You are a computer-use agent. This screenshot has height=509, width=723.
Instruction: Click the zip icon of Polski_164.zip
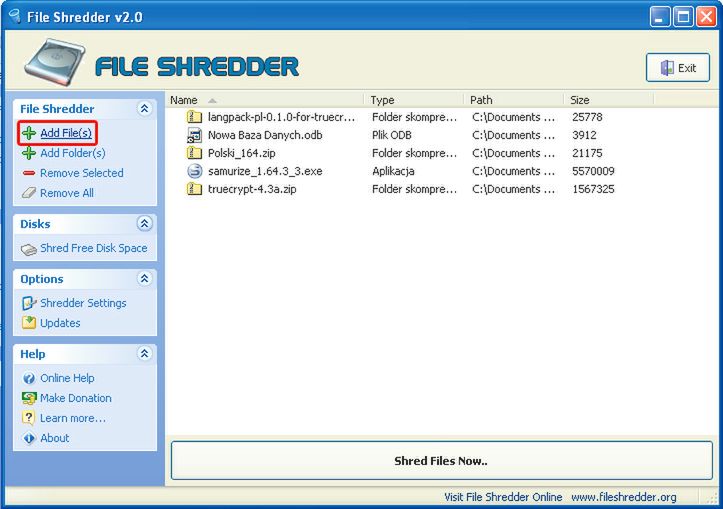tap(194, 153)
